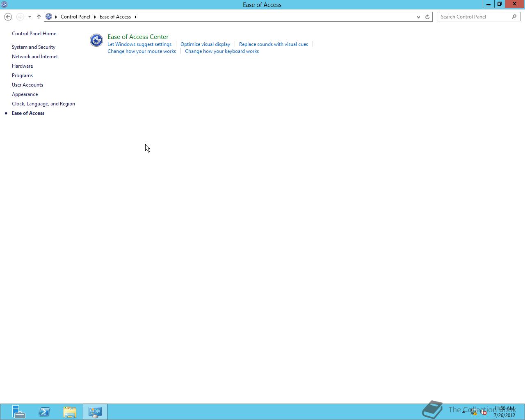Image resolution: width=525 pixels, height=420 pixels.
Task: Open Hardware category
Action: pyautogui.click(x=23, y=66)
